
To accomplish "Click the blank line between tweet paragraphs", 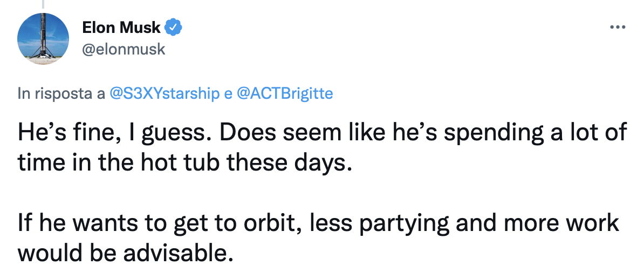I will 216,192.
